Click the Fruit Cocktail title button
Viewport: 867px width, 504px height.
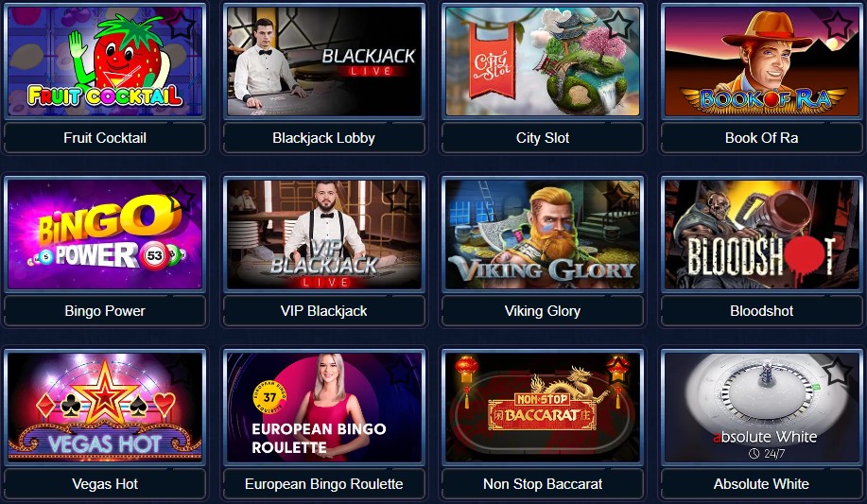pyautogui.click(x=105, y=138)
